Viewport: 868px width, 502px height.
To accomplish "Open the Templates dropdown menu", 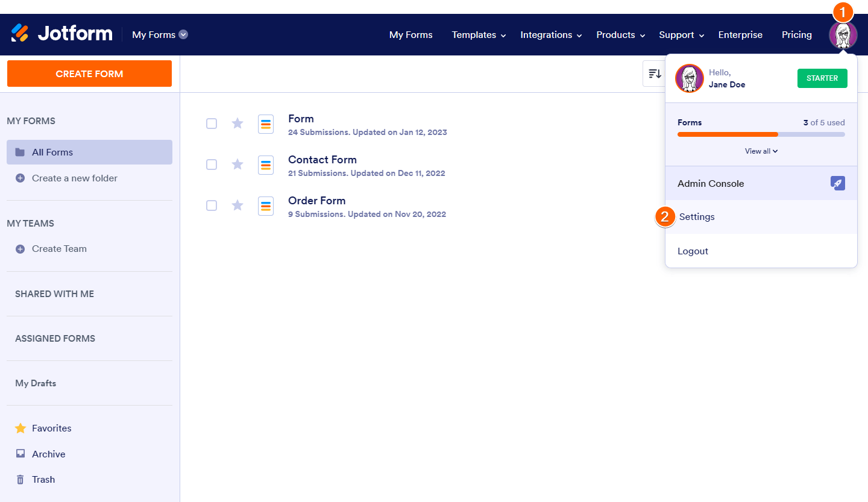I will click(x=478, y=35).
